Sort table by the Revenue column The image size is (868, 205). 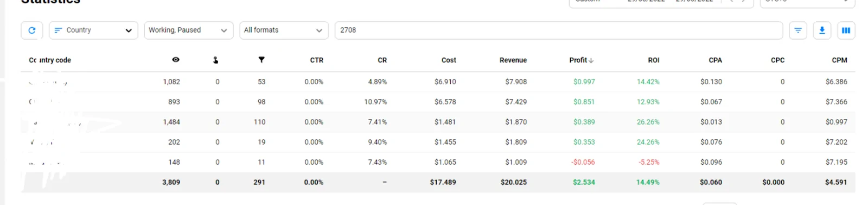click(x=513, y=60)
